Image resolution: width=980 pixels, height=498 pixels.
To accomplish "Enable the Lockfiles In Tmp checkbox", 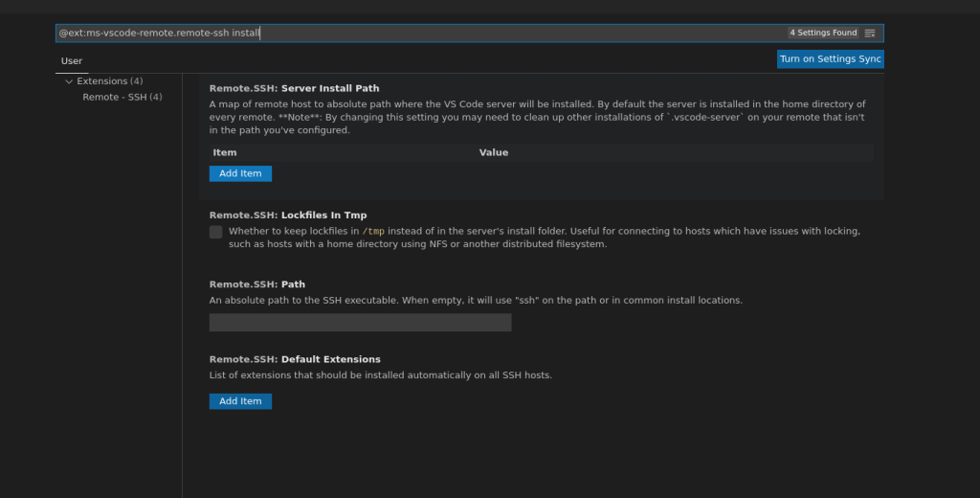I will tap(216, 232).
